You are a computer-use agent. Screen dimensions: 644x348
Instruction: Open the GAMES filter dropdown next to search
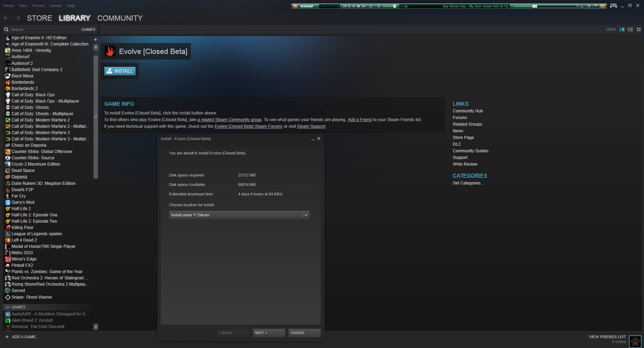[x=88, y=29]
